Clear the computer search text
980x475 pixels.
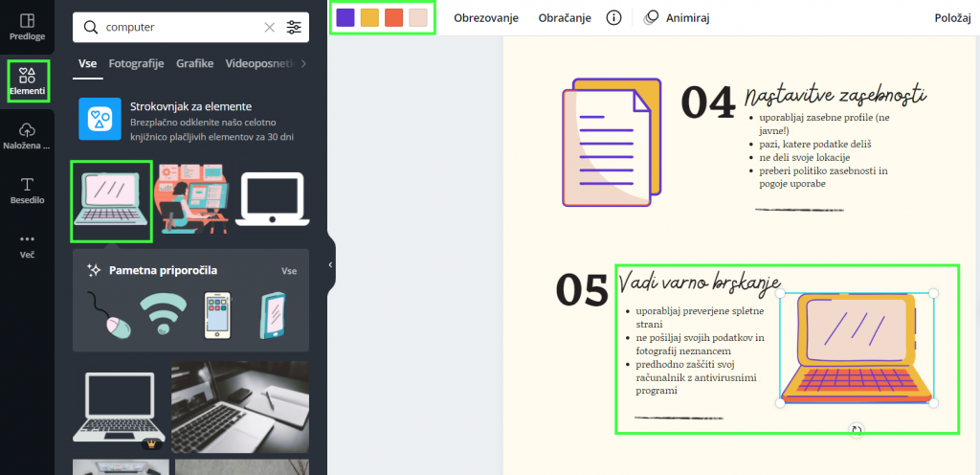[x=269, y=27]
